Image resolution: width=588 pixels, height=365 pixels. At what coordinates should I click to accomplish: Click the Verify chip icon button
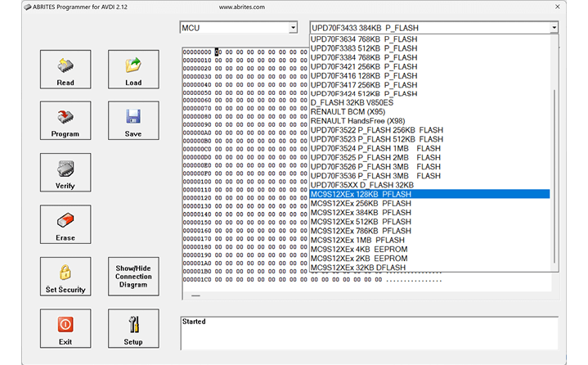pos(65,173)
